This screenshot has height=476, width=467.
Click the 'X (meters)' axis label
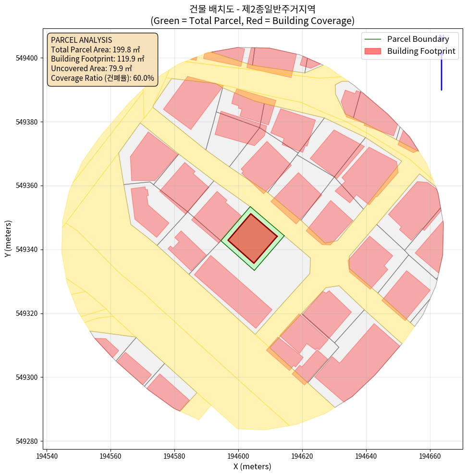252,466
